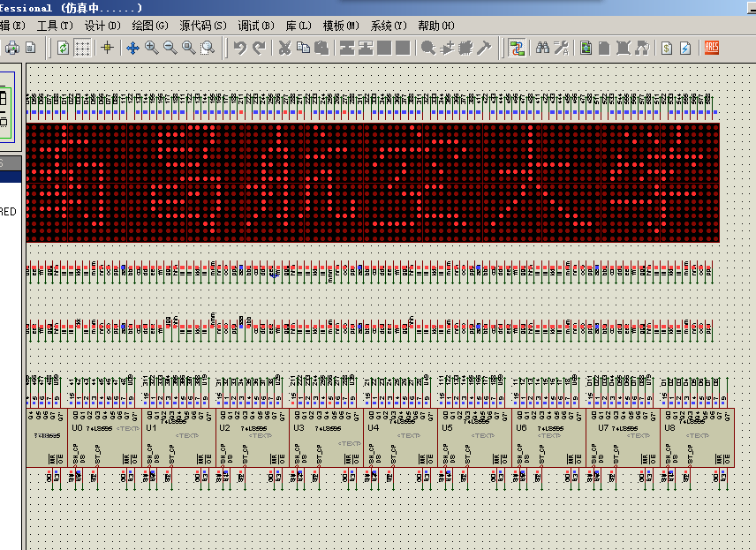Click the Print design icon
The height and width of the screenshot is (550, 756).
(x=12, y=48)
